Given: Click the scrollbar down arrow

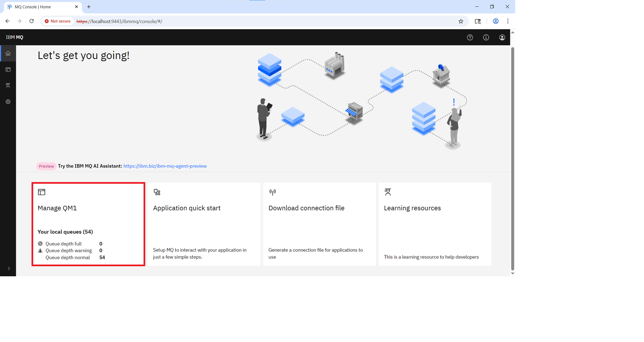Looking at the screenshot, I should 513,274.
